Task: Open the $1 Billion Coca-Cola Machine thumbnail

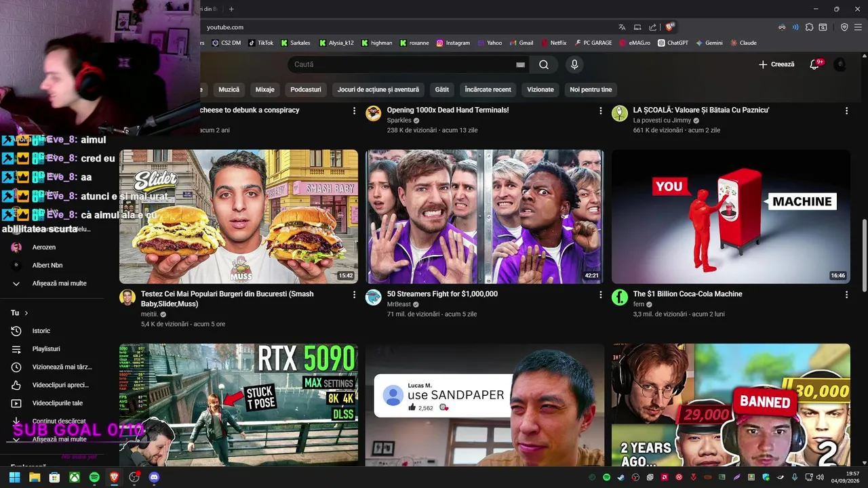Action: coord(730,216)
